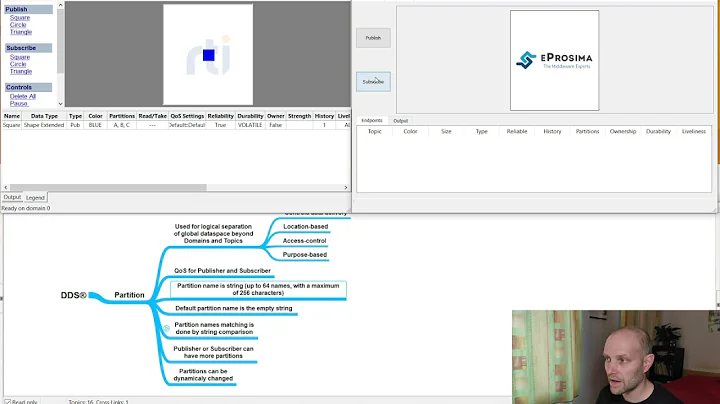Click the Topic column header in Endpoints
This screenshot has height=404, width=720.
[375, 131]
